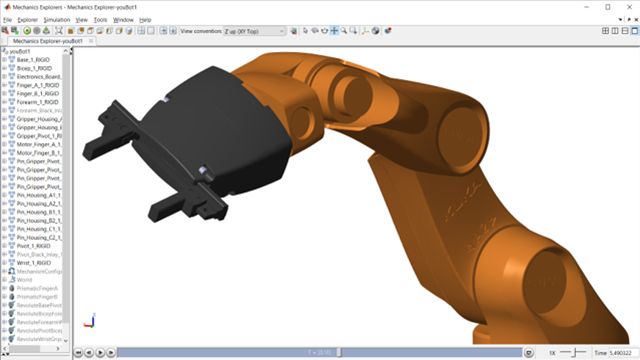Click the four-pane split view toolbar icon
Screen dimensions: 640x360
[x=141, y=31]
